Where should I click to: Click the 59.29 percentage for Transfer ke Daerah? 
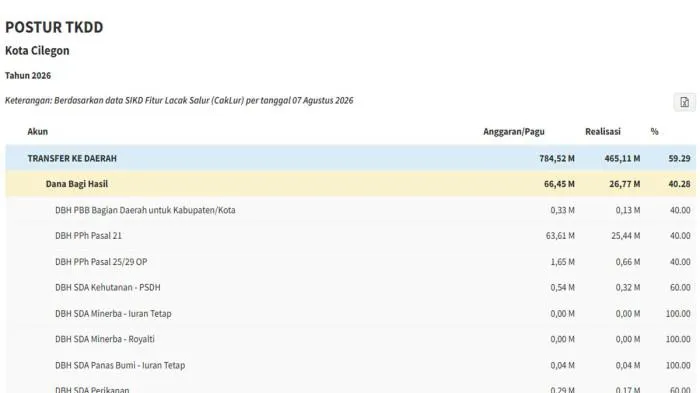coord(679,158)
